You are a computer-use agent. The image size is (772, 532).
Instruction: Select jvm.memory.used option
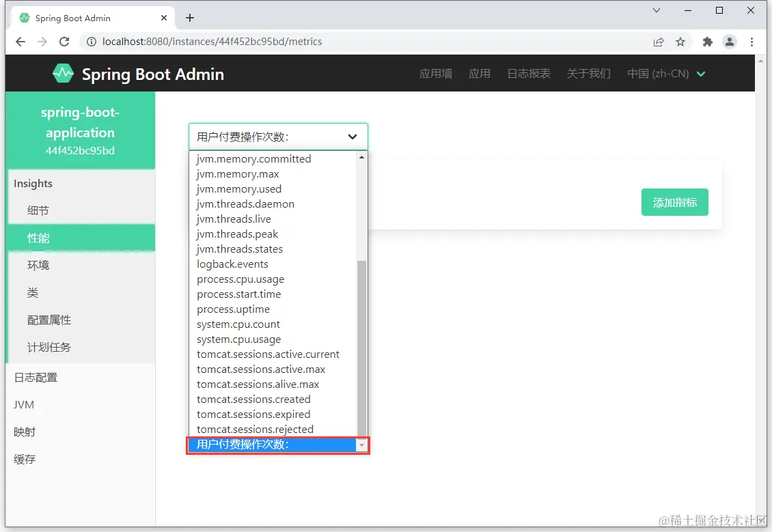click(273, 189)
